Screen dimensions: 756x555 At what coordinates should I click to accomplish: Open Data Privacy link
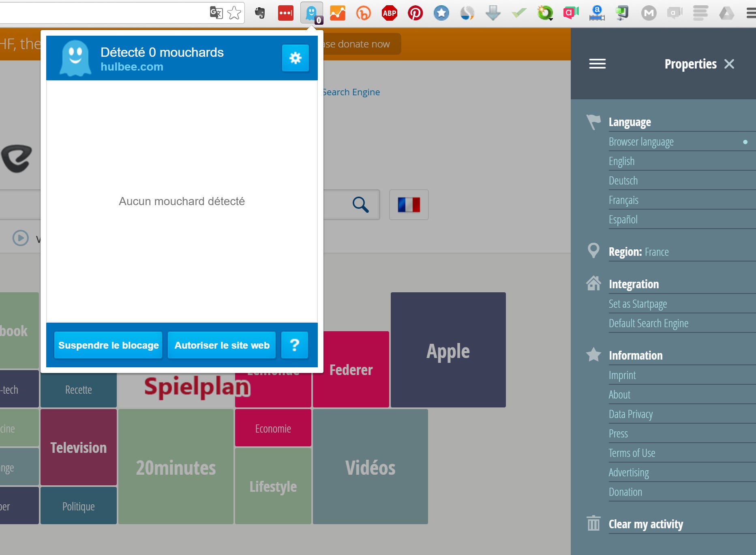(682, 414)
